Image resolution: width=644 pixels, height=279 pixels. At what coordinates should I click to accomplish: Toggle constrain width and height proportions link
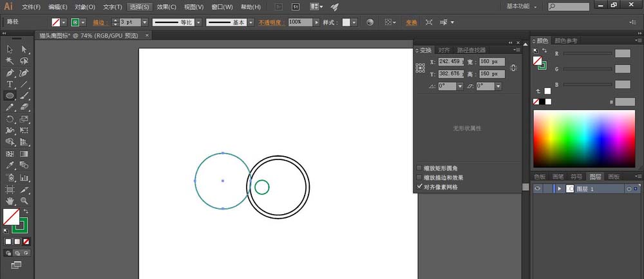513,68
